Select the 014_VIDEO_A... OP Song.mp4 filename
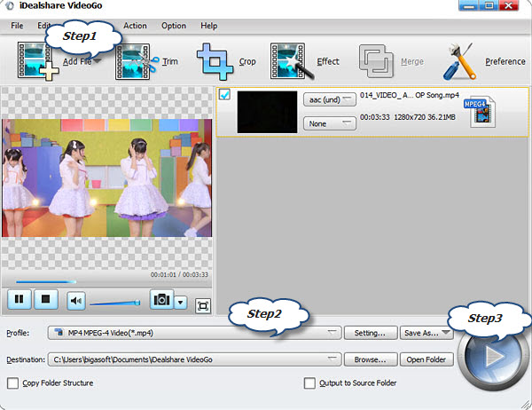 (x=410, y=95)
